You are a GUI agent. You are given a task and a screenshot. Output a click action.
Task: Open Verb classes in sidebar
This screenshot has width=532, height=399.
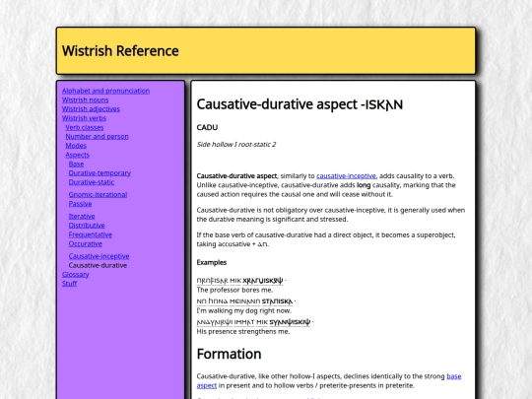click(x=85, y=127)
